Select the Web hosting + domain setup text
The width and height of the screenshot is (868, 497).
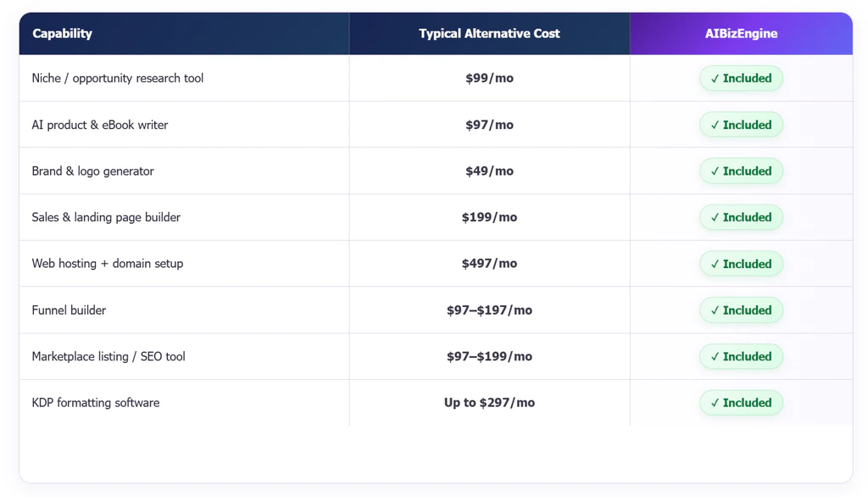(108, 264)
